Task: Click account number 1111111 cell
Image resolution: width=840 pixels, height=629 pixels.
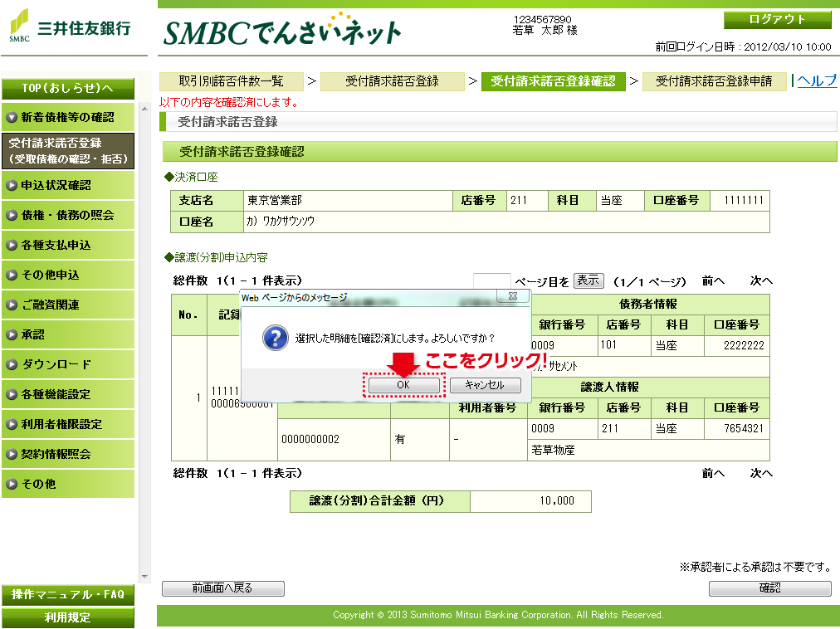Action: 740,200
